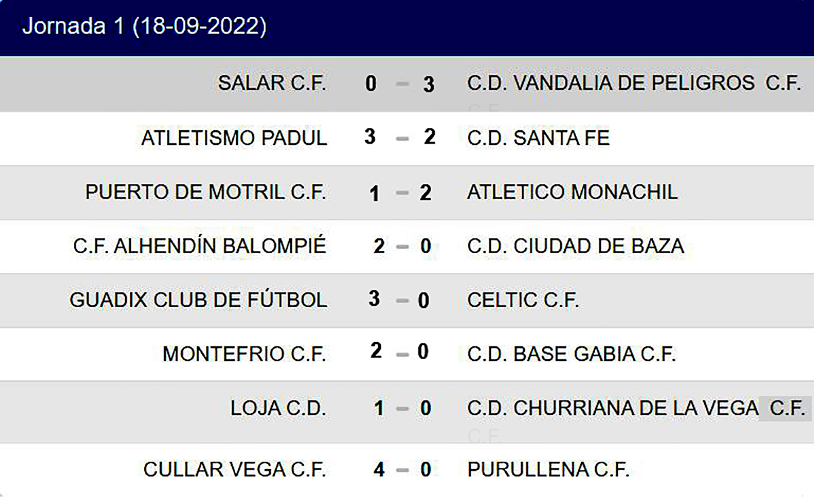The image size is (814, 504).
Task: Open GUADIX CLUB DE FÚTBOL team
Action: 198,300
